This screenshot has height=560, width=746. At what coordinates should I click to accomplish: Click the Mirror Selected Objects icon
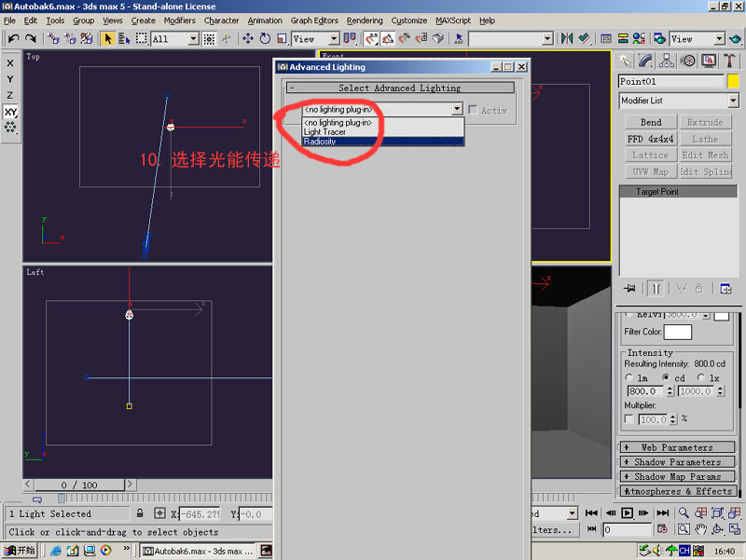point(567,38)
